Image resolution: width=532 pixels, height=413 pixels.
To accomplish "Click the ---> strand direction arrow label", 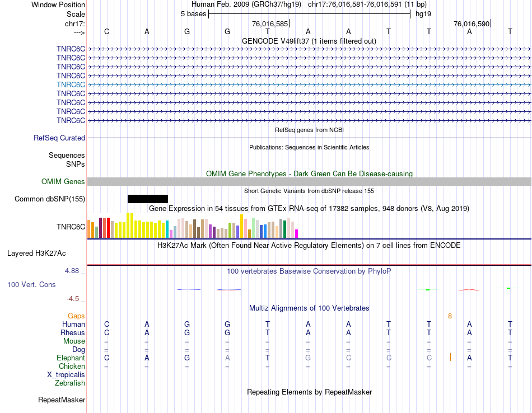I will click(80, 32).
